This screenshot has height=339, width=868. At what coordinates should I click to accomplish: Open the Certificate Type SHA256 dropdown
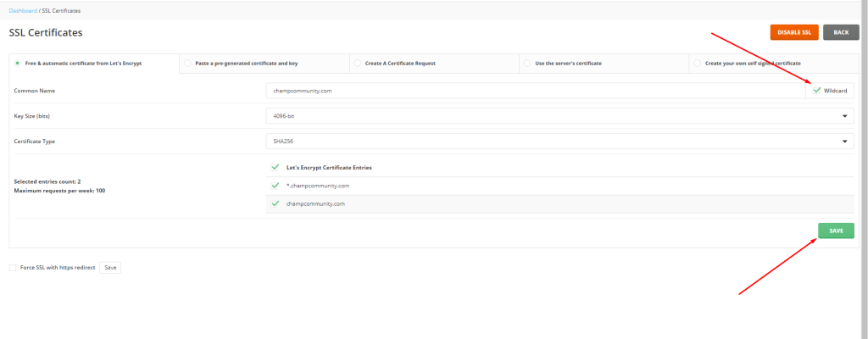[559, 141]
